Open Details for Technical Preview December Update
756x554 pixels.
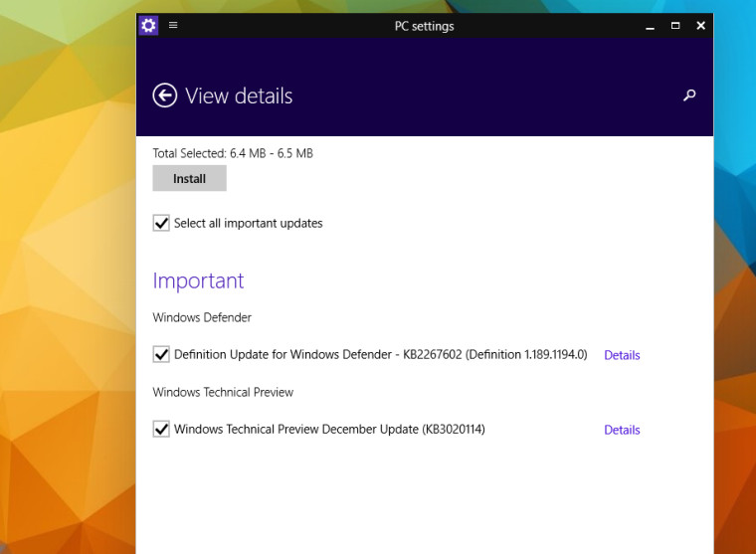(x=622, y=430)
